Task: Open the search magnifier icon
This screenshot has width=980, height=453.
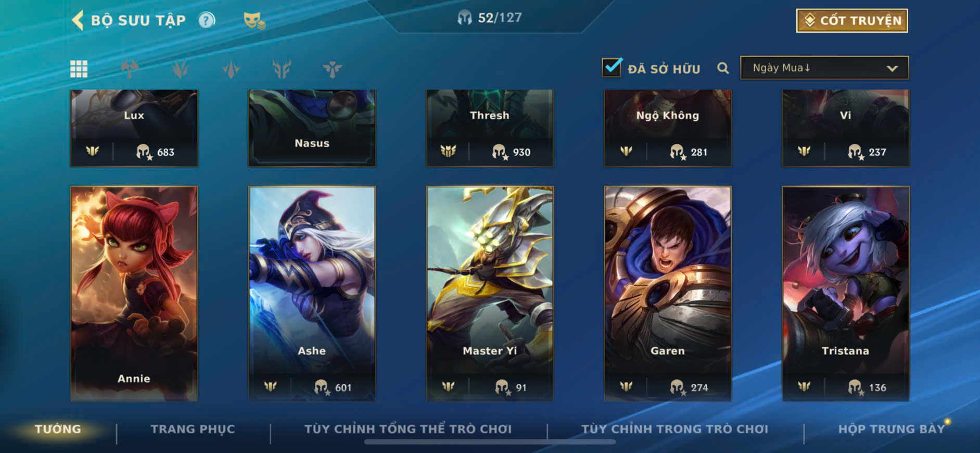Action: tap(722, 68)
